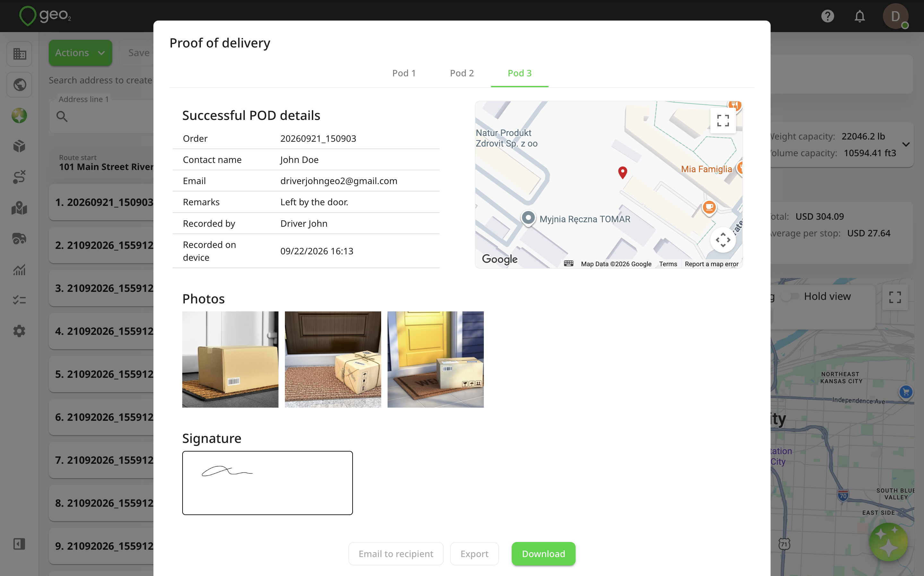Viewport: 924px width, 576px height.
Task: Click the green Download button
Action: click(x=543, y=554)
